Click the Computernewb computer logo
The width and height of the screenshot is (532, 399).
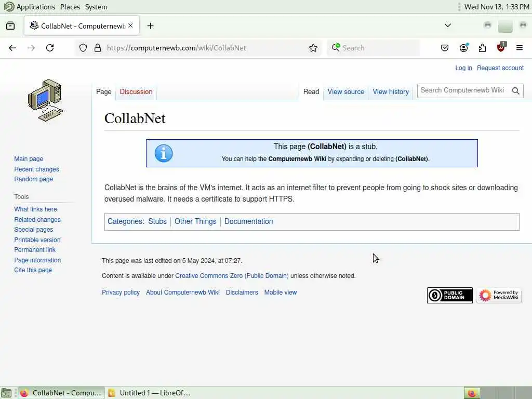coord(46,100)
